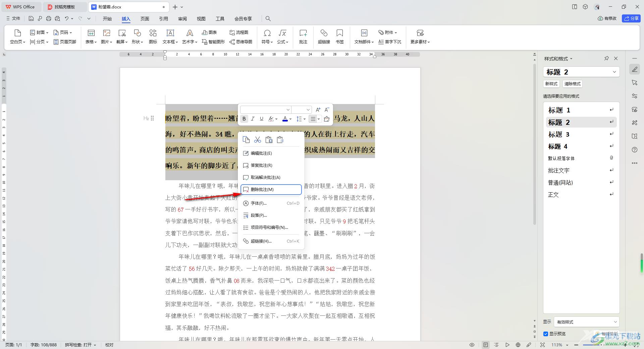The width and height of the screenshot is (644, 349).
Task: Select Reply Comment (答复批注) menu item
Action: coord(271,165)
